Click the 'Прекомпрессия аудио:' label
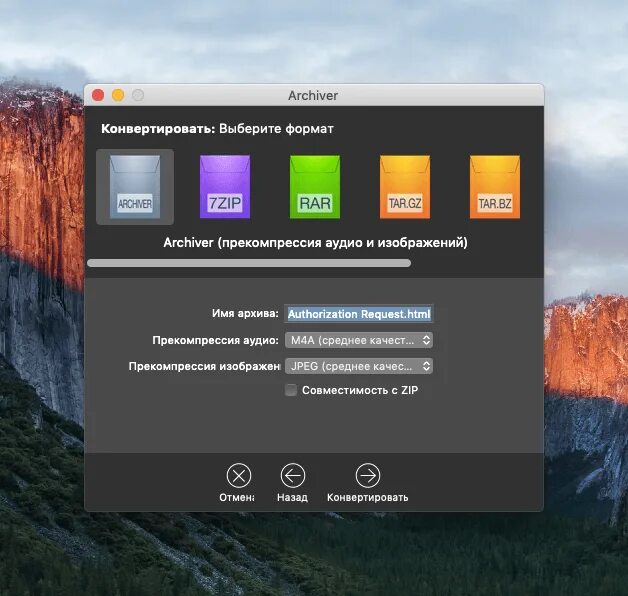The image size is (628, 596). [215, 340]
